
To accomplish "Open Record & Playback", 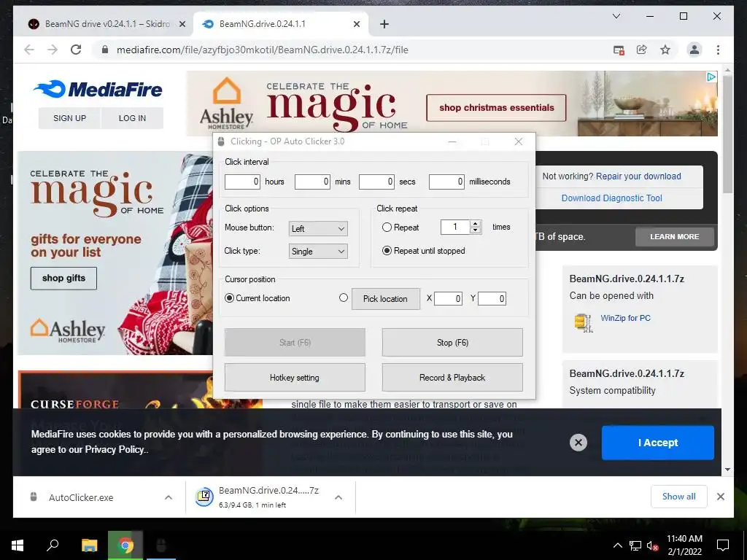I will coord(452,378).
